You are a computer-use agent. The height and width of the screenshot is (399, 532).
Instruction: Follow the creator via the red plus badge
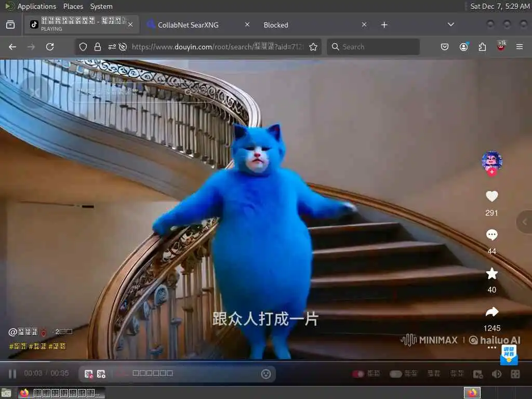click(x=491, y=172)
